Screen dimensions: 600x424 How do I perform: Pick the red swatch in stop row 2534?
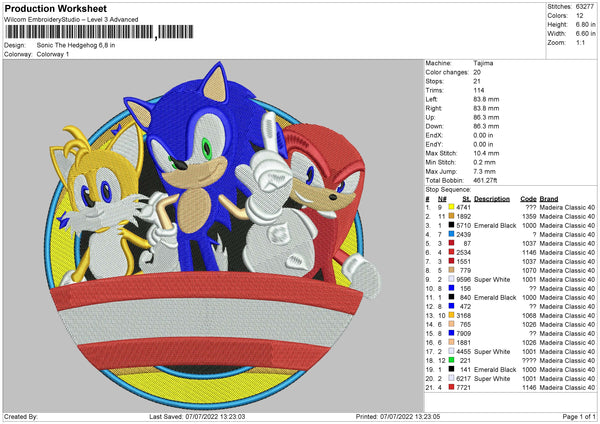451,252
